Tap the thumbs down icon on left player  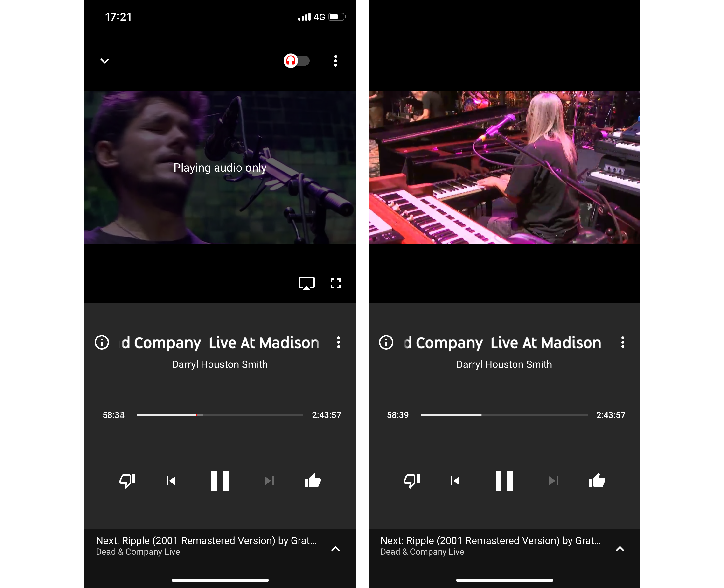127,481
